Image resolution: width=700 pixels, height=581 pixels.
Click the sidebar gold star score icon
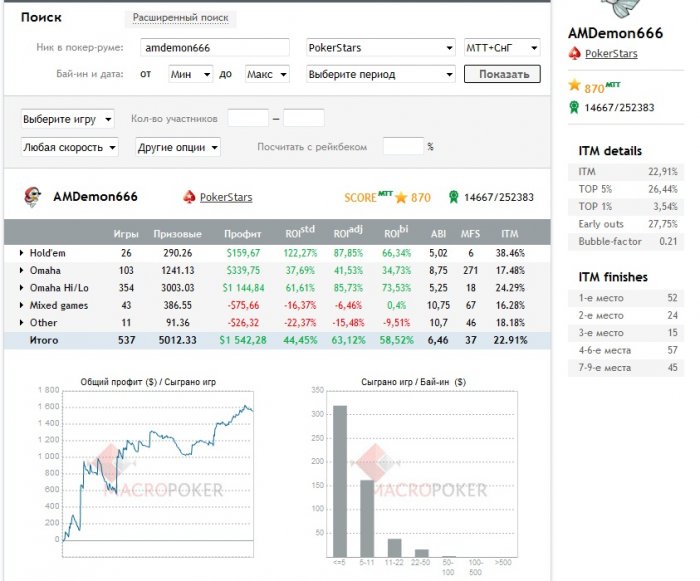574,85
